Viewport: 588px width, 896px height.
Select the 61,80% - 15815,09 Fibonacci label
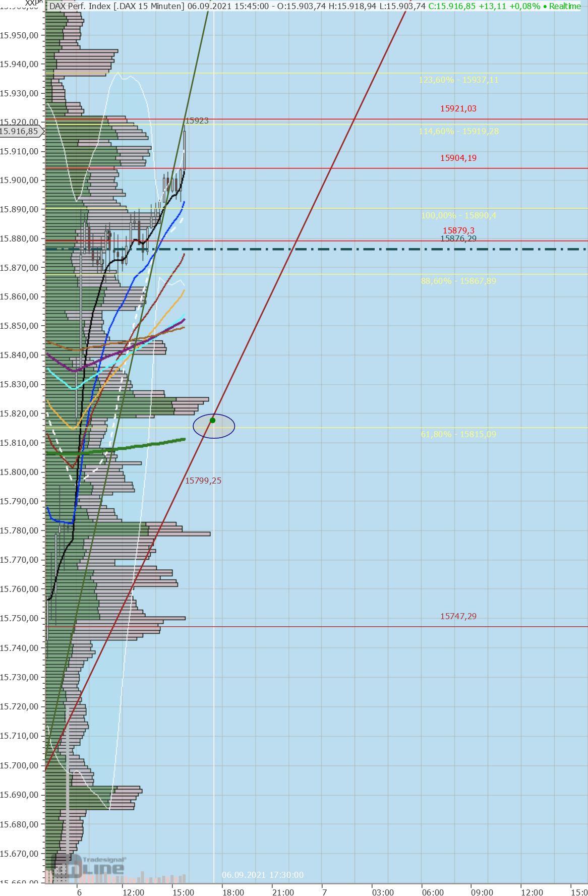coord(458,434)
